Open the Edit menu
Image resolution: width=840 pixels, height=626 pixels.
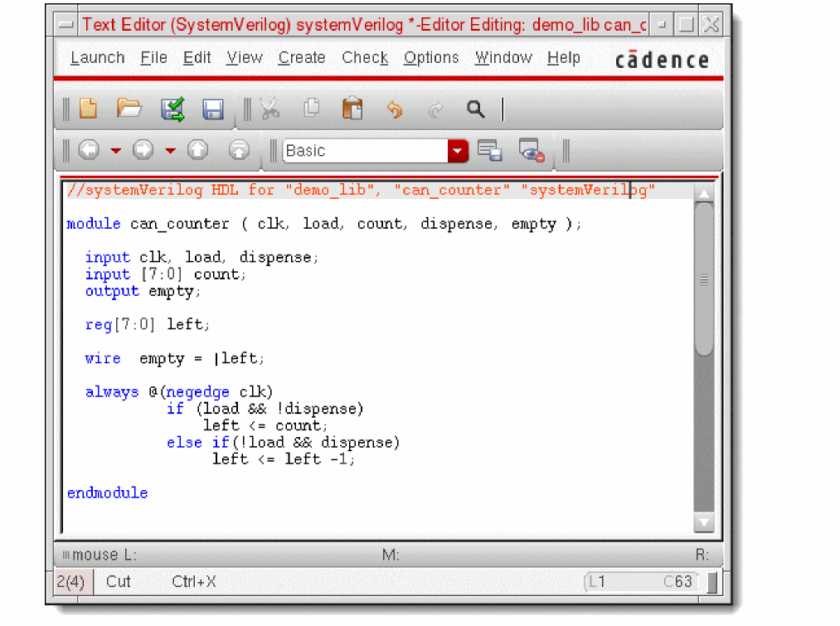(x=197, y=58)
